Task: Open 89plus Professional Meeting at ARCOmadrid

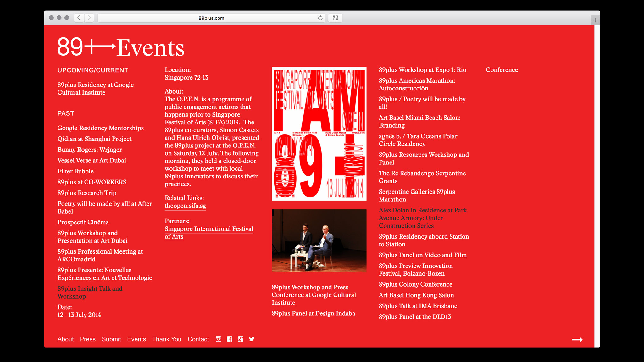Action: (100, 255)
